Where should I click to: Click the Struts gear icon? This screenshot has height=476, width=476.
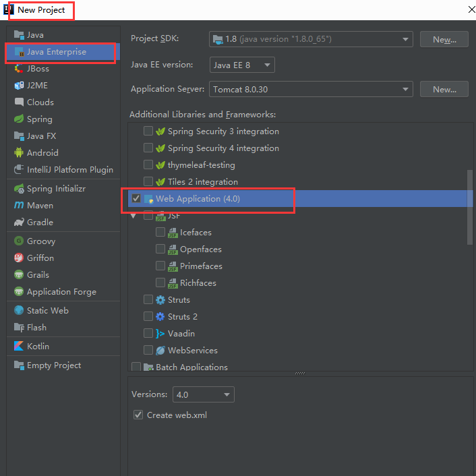[160, 300]
